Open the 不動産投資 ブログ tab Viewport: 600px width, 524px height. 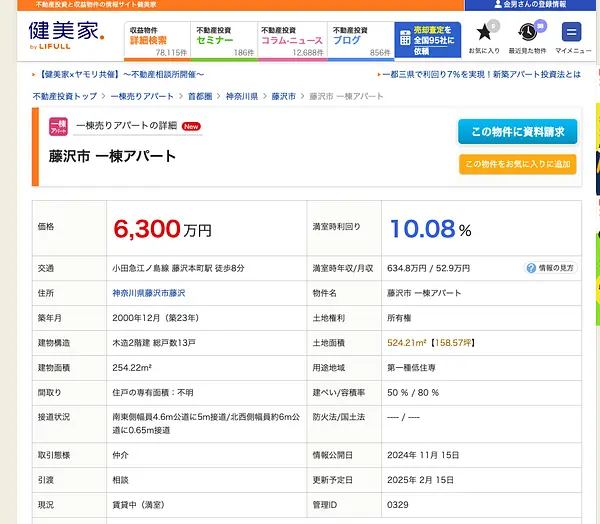[x=361, y=41]
